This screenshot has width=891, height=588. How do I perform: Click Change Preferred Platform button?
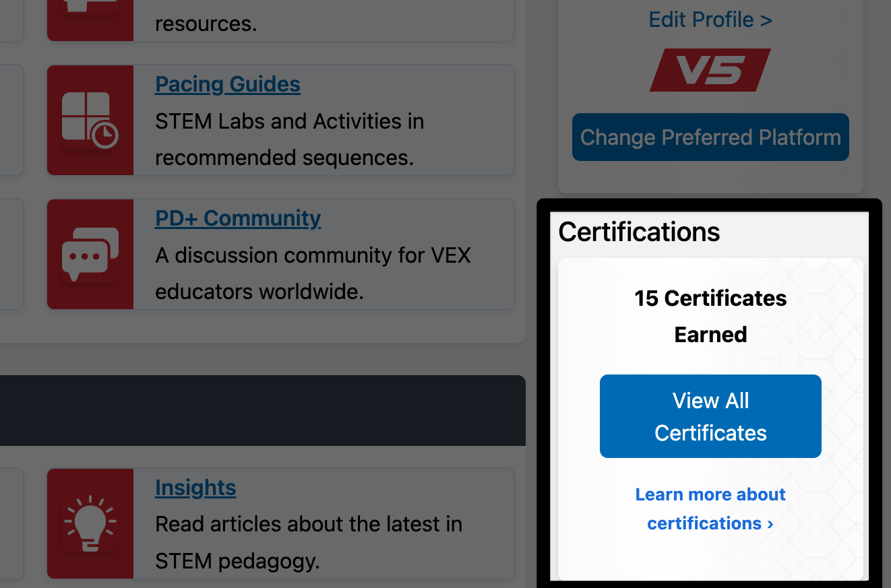pyautogui.click(x=710, y=137)
